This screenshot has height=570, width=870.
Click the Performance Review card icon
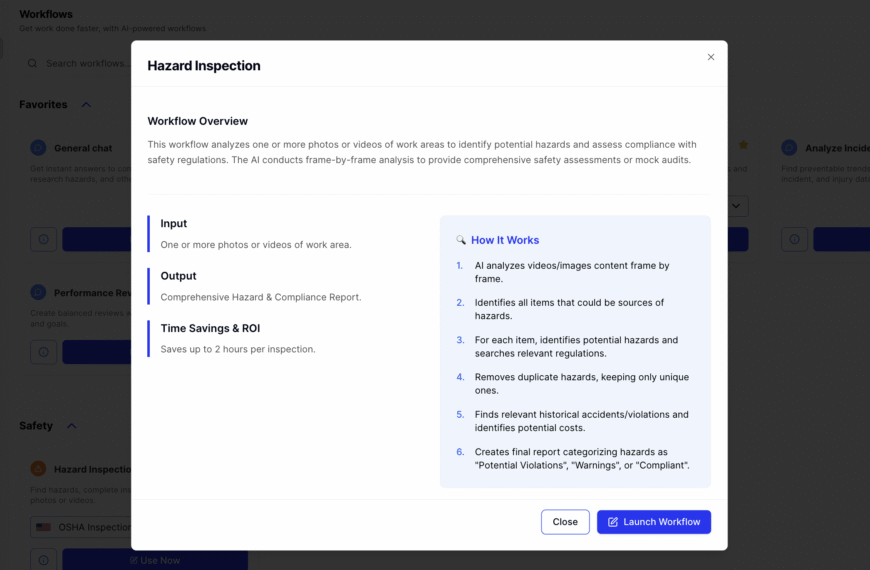(x=38, y=292)
